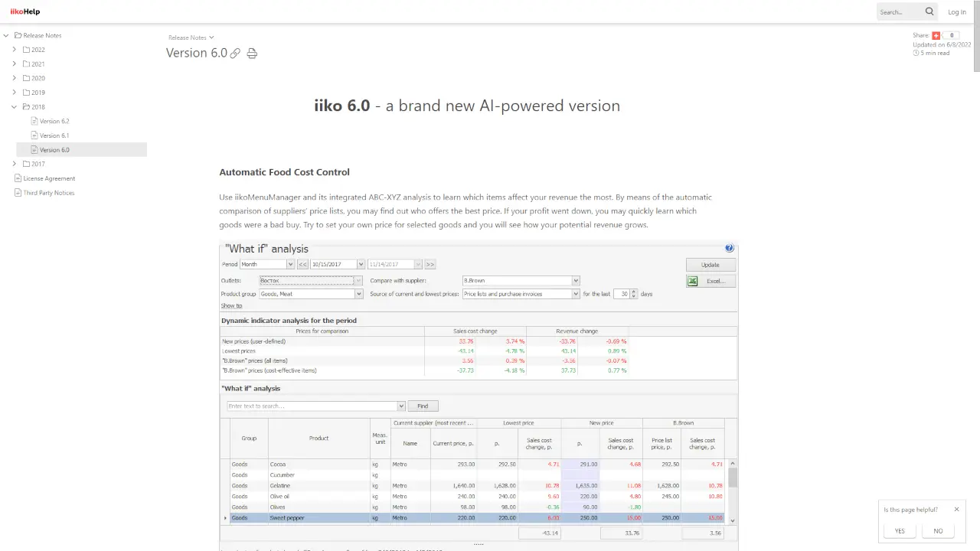Copy link icon next to Version 6.0
The height and width of the screenshot is (551, 980).
coord(235,54)
